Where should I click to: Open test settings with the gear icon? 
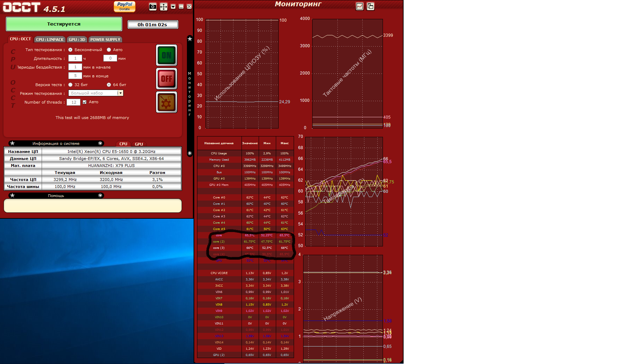pos(167,102)
